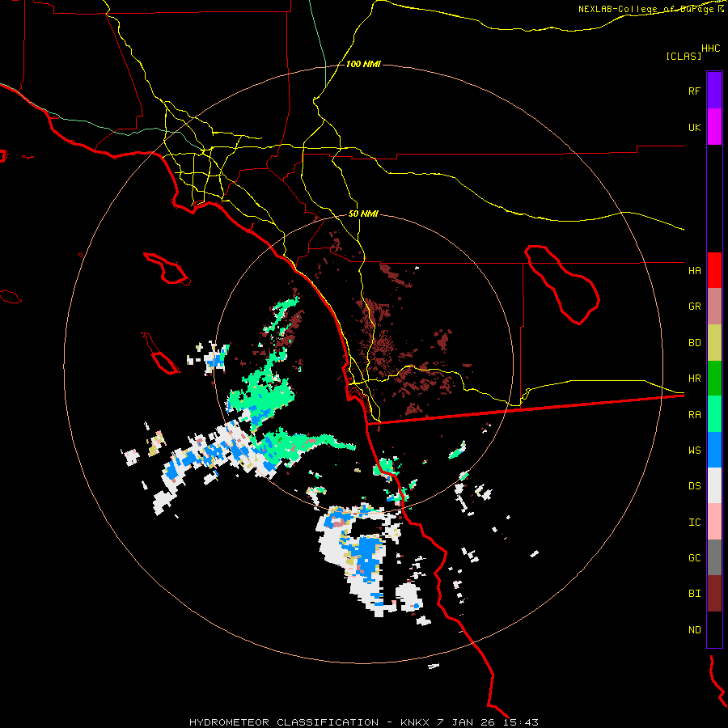Click the HR legend label
728x728 pixels.
pyautogui.click(x=694, y=379)
